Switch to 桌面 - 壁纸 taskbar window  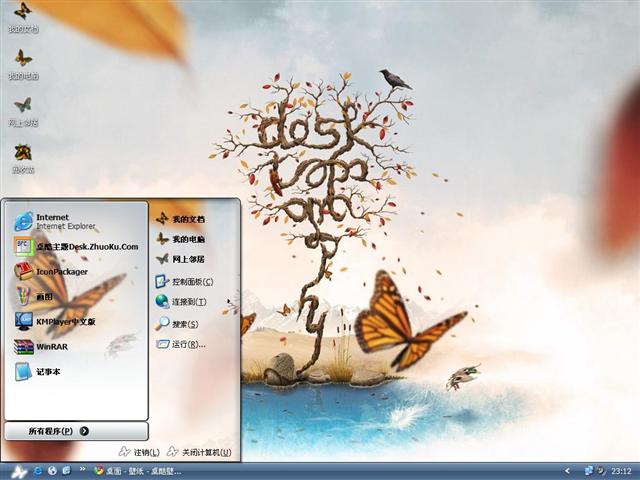click(138, 471)
